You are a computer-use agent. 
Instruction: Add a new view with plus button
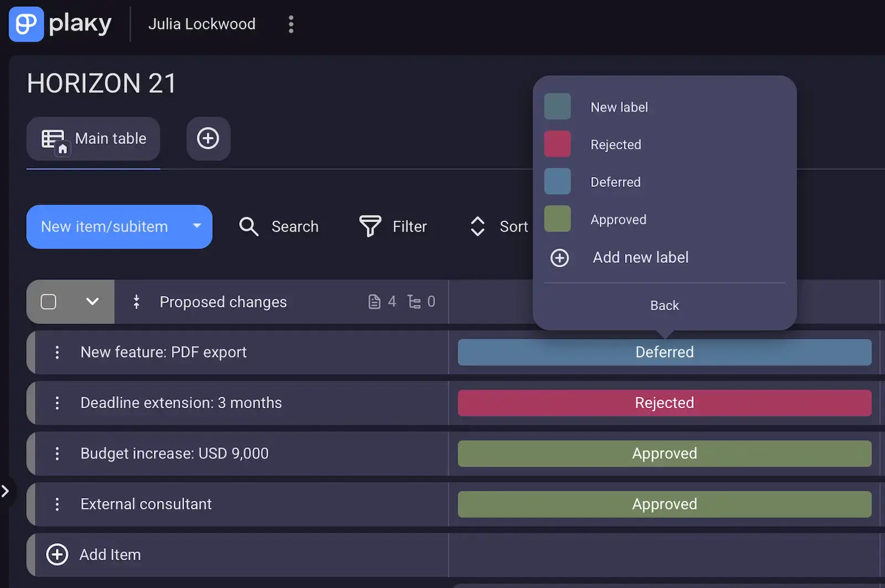[208, 138]
